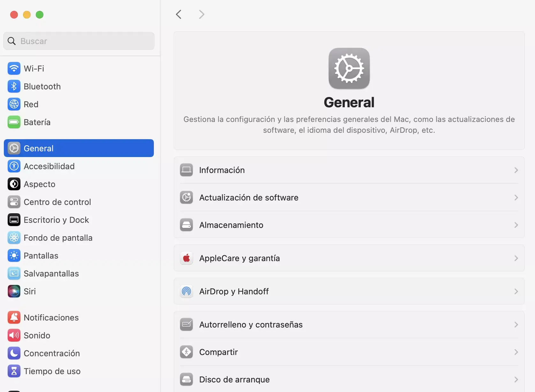Open AppleCare y garantía settings
The width and height of the screenshot is (535, 392).
pos(239,258)
